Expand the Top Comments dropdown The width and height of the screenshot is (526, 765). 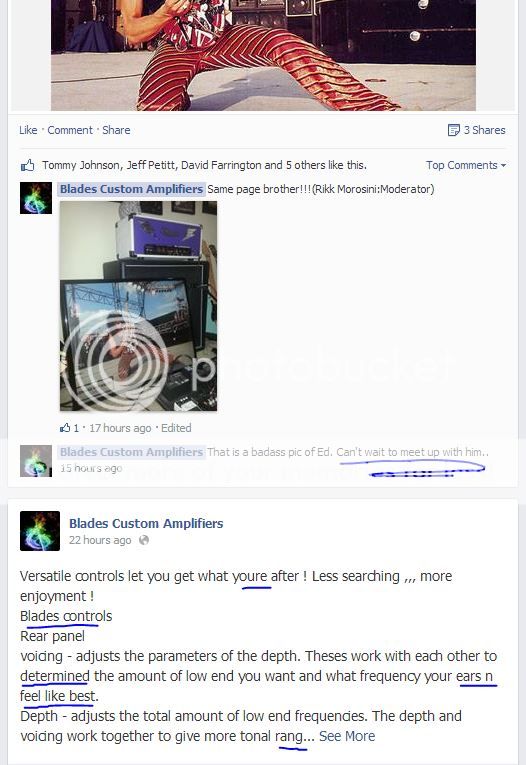[465, 165]
